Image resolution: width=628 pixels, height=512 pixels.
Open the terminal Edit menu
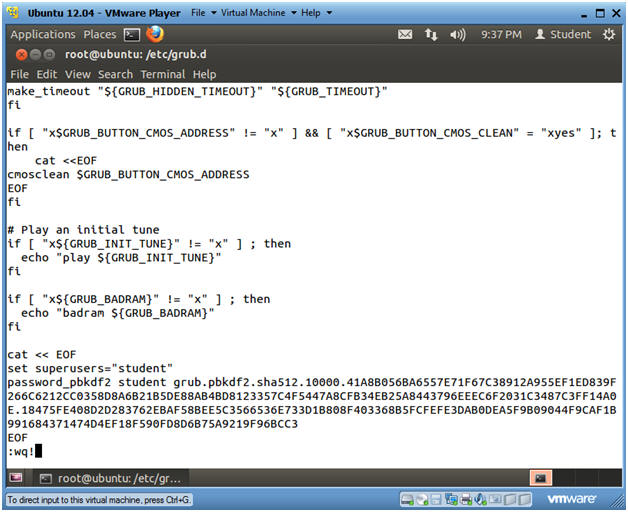point(46,74)
